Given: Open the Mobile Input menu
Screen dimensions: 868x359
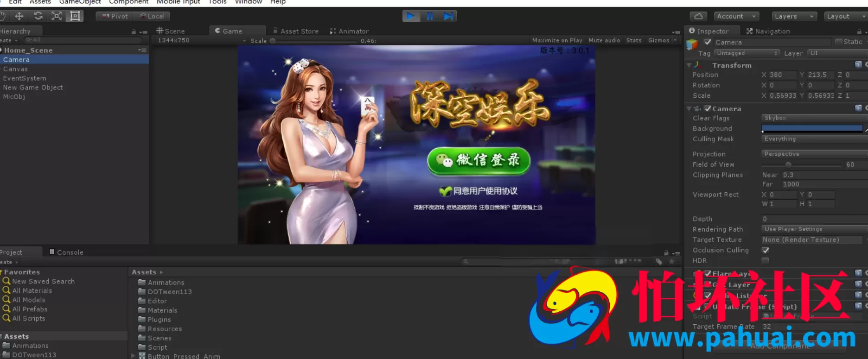Looking at the screenshot, I should click(x=178, y=2).
